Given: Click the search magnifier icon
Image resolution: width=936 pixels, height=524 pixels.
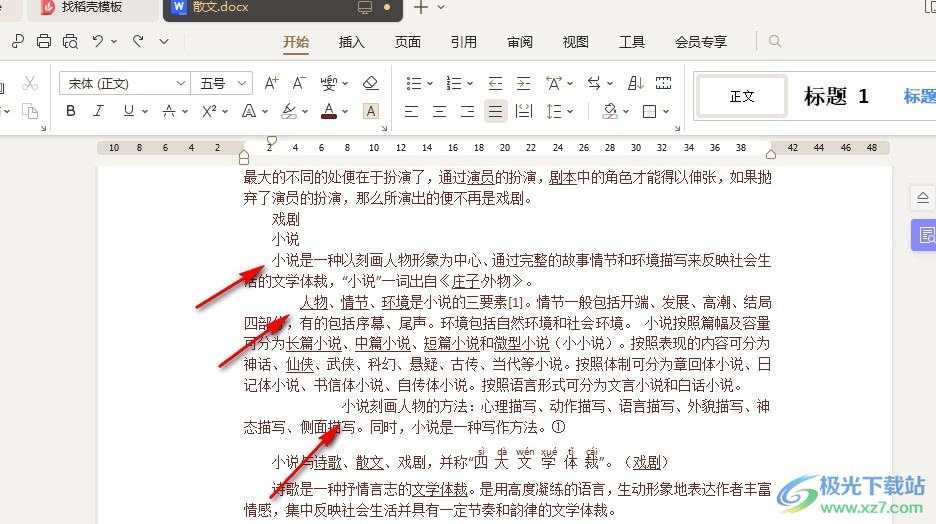Looking at the screenshot, I should pos(775,42).
